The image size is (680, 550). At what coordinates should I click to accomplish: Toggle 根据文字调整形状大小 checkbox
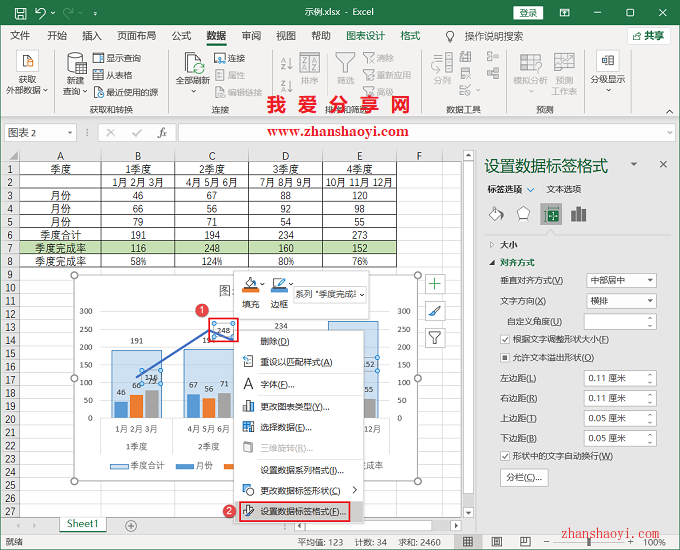[504, 339]
